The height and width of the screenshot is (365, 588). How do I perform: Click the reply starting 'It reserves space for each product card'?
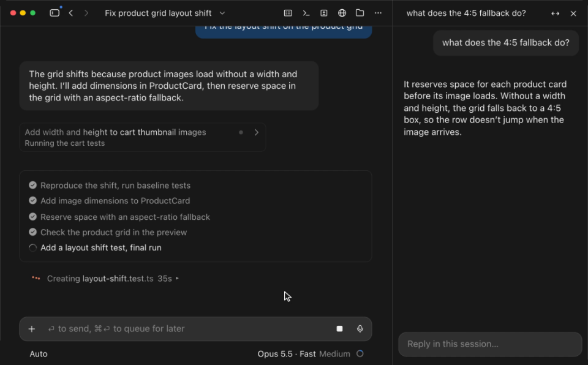(x=485, y=108)
